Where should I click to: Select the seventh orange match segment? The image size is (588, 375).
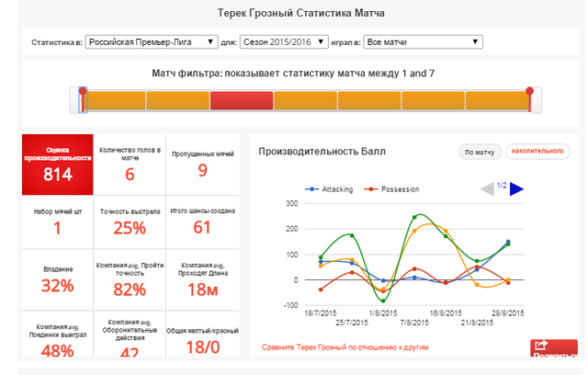pyautogui.click(x=497, y=100)
